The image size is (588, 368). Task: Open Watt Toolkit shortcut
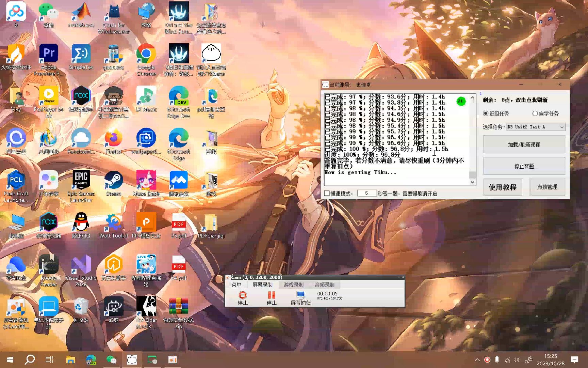point(114,226)
